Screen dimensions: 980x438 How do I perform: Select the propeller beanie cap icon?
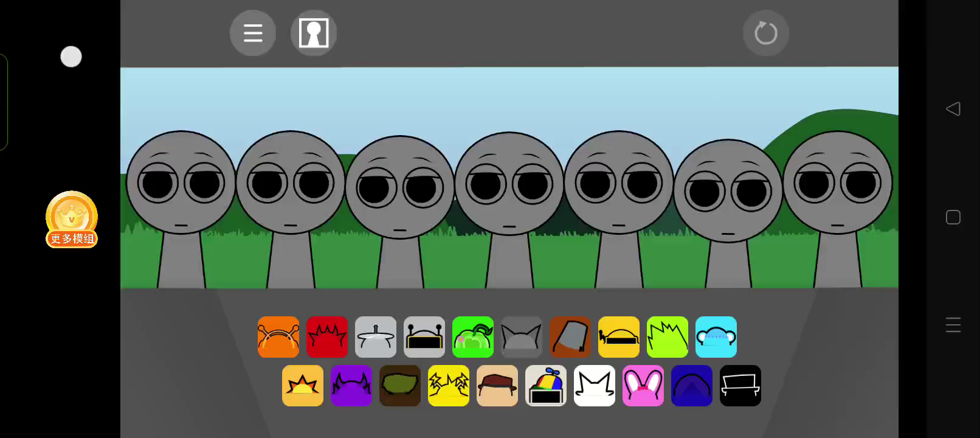coord(546,386)
